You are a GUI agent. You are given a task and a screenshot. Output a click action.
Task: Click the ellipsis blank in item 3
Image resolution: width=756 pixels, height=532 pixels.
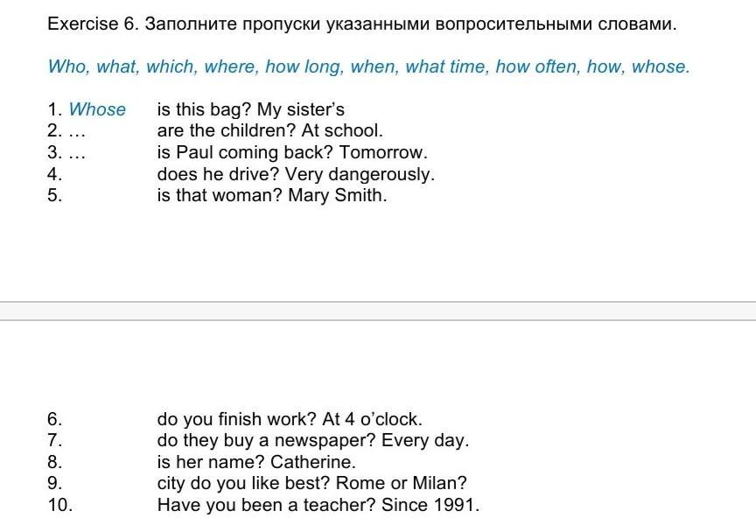(x=77, y=152)
